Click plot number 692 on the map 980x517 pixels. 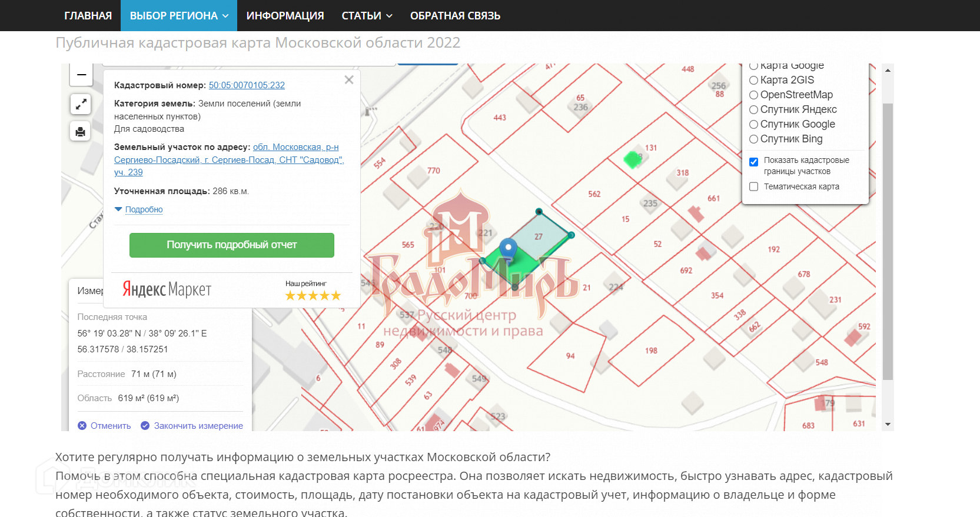(686, 271)
